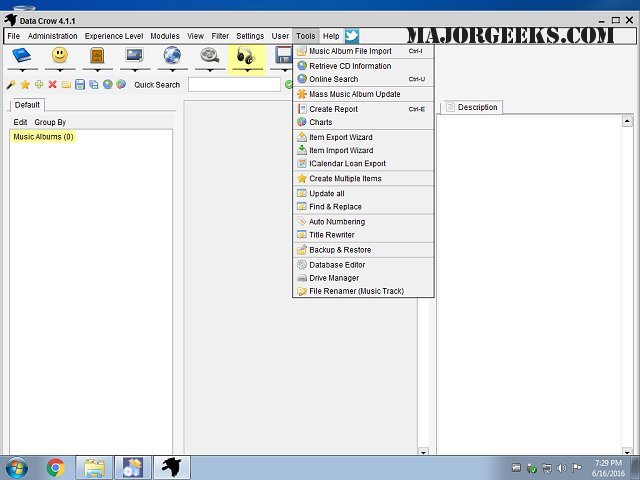Open the brown cabinet container module

97,56
